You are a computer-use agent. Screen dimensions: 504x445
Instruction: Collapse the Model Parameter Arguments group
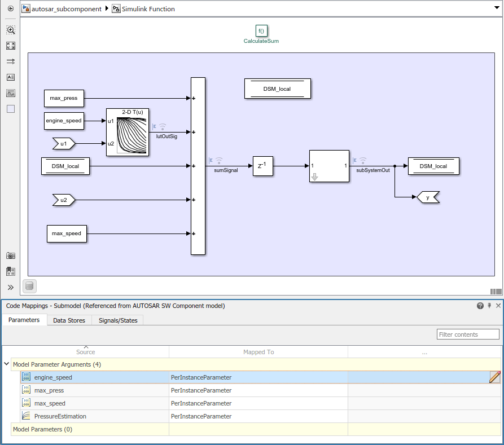click(x=7, y=364)
